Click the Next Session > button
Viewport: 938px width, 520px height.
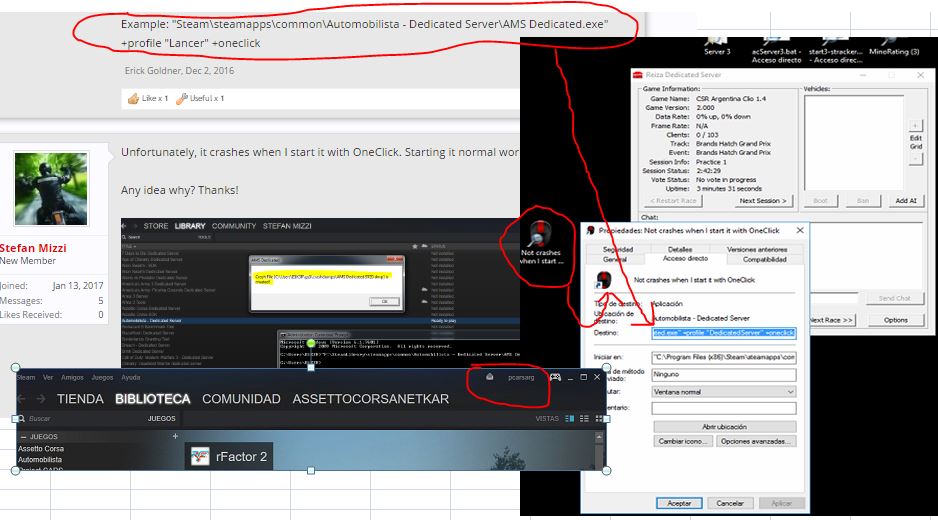click(763, 201)
